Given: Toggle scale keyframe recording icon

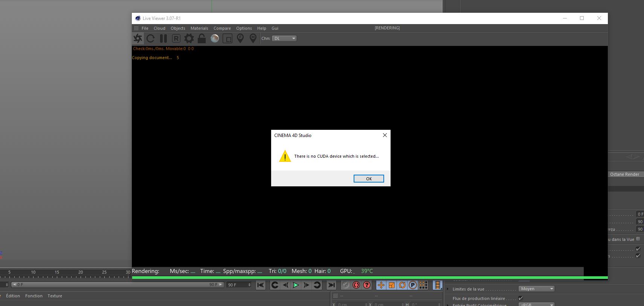Looking at the screenshot, I should pos(392,285).
